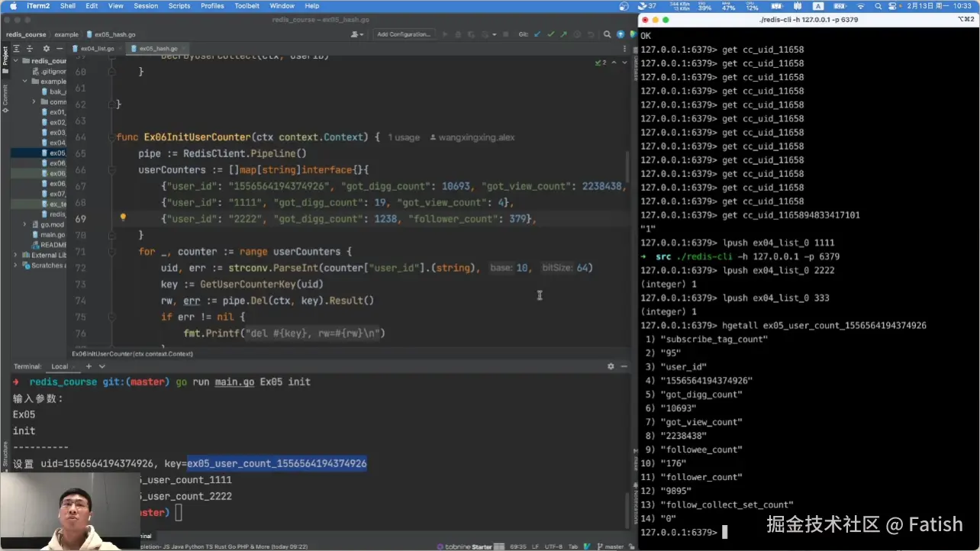Expand External Libraries node

click(x=16, y=255)
